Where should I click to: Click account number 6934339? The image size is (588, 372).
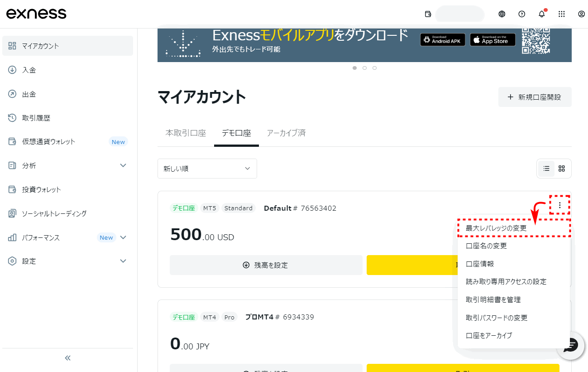coord(298,317)
